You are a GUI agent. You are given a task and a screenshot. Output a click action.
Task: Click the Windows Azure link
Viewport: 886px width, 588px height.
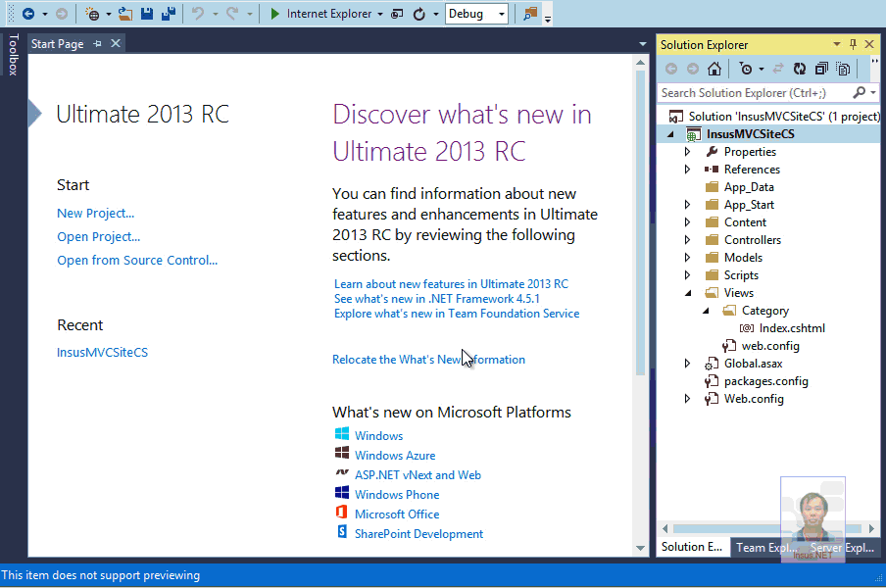(x=395, y=456)
